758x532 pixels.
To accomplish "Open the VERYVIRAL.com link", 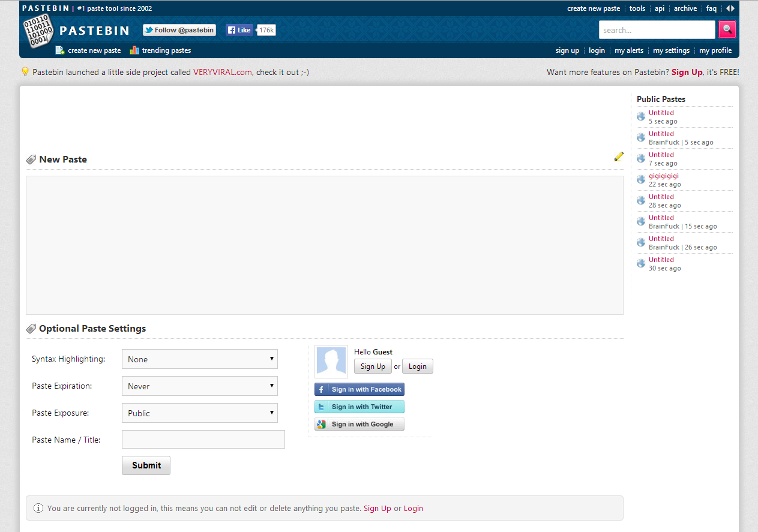I will pyautogui.click(x=222, y=72).
